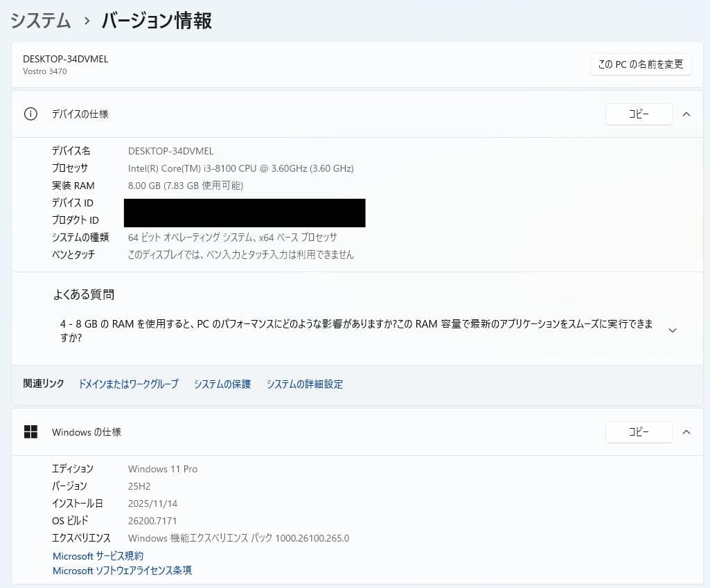The image size is (710, 588).
Task: Expand the RAM performance FAQ question
Action: pyautogui.click(x=346, y=330)
